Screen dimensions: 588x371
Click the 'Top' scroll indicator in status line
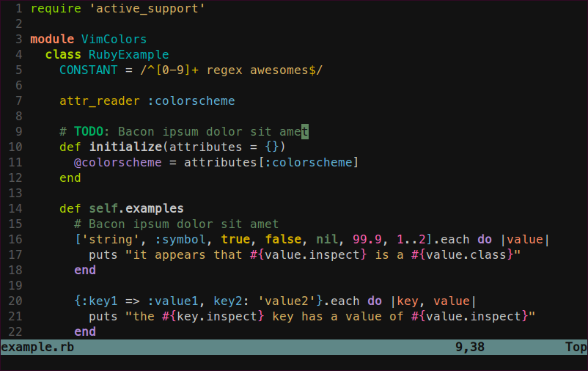tap(576, 347)
